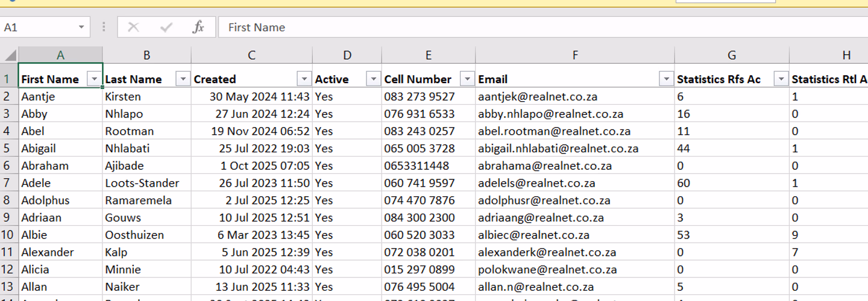Click the Cancel X icon in formula bar
Image resolution: width=868 pixels, height=301 pixels.
133,27
